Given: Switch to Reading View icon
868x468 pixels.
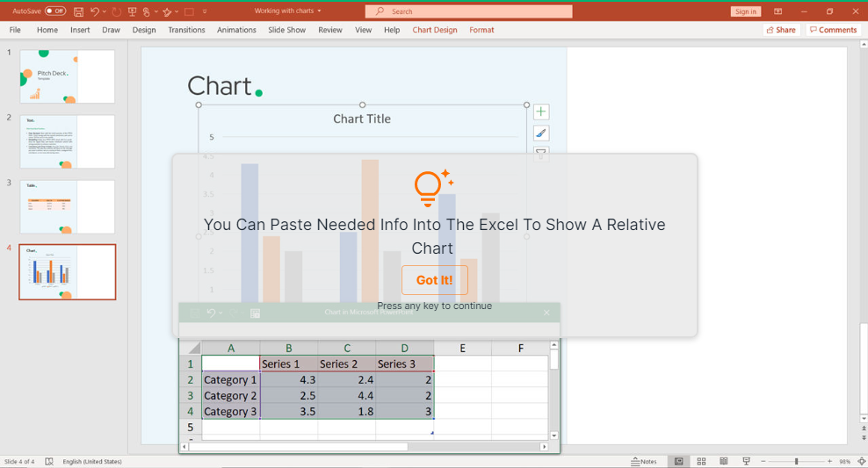Looking at the screenshot, I should pyautogui.click(x=724, y=461).
